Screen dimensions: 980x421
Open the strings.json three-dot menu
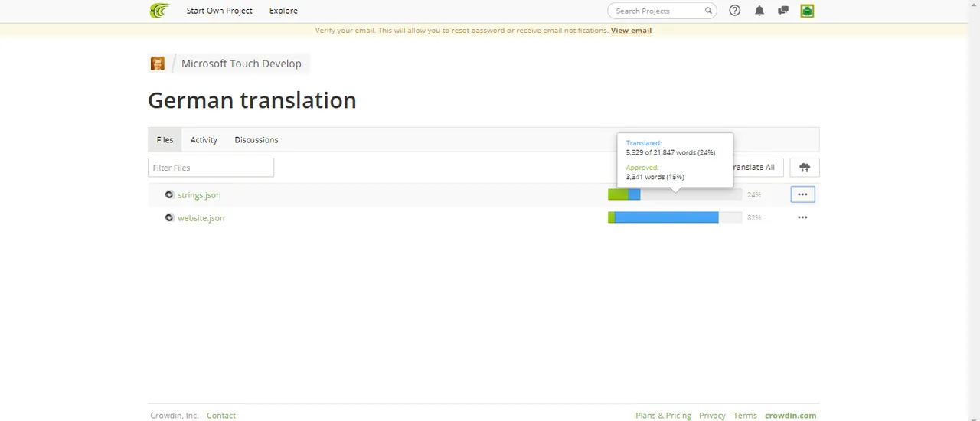802,194
